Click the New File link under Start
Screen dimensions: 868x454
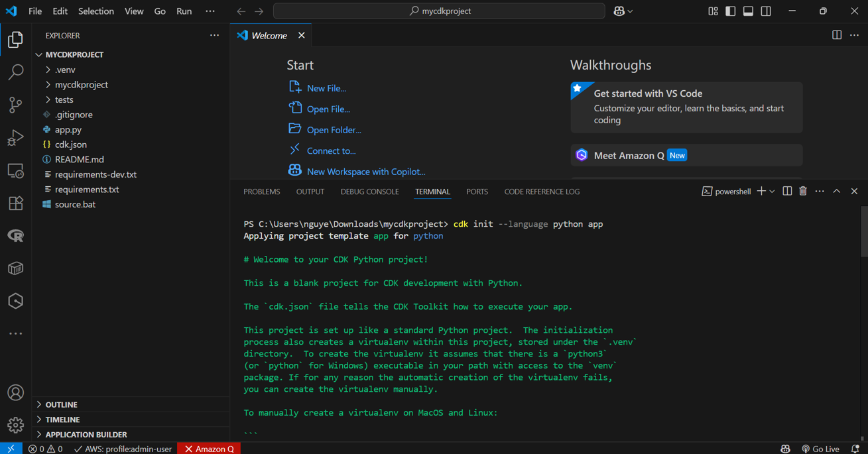click(326, 87)
